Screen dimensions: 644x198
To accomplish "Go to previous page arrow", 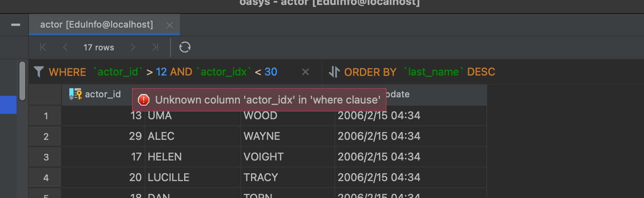I will coord(65,47).
